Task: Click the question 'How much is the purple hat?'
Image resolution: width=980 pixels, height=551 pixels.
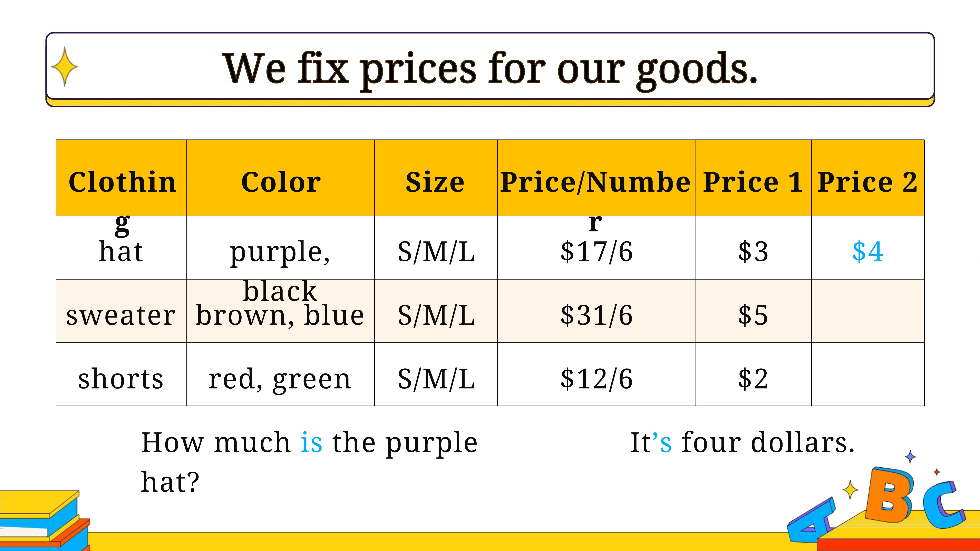Action: (309, 462)
